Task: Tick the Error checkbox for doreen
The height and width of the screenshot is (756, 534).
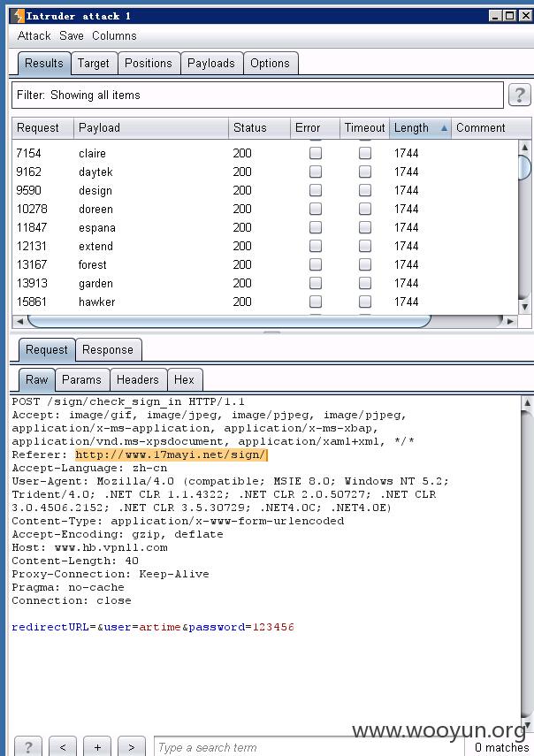Action: coord(316,209)
